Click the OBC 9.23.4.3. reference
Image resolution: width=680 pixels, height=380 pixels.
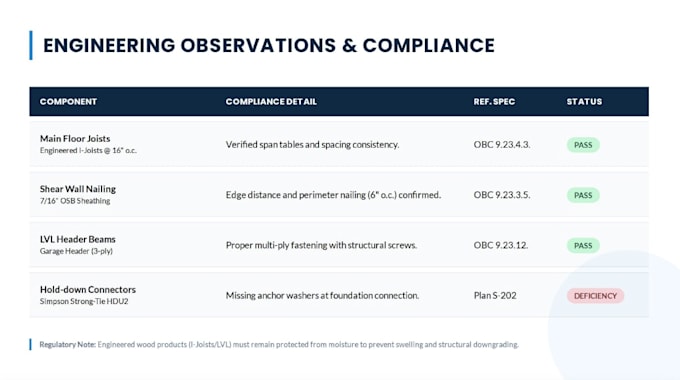pyautogui.click(x=502, y=144)
